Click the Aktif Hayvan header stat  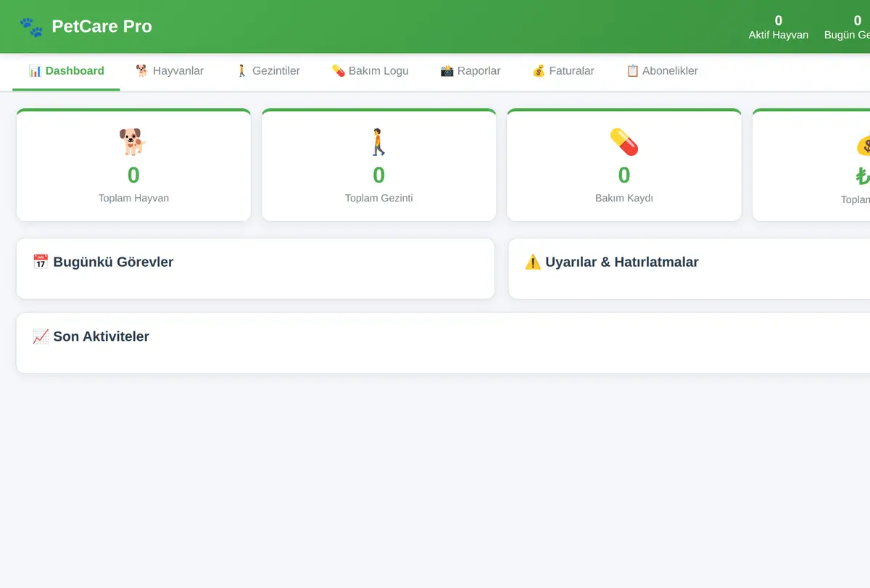click(x=779, y=27)
